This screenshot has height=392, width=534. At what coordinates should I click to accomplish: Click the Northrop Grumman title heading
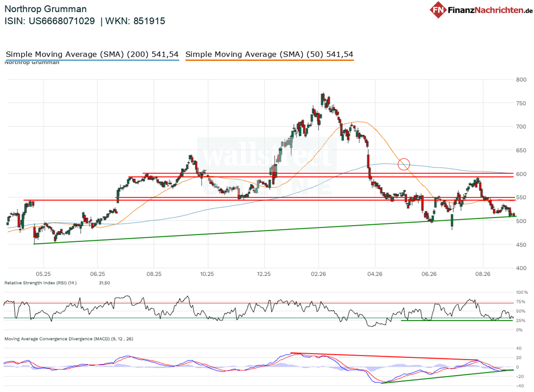tap(46, 9)
